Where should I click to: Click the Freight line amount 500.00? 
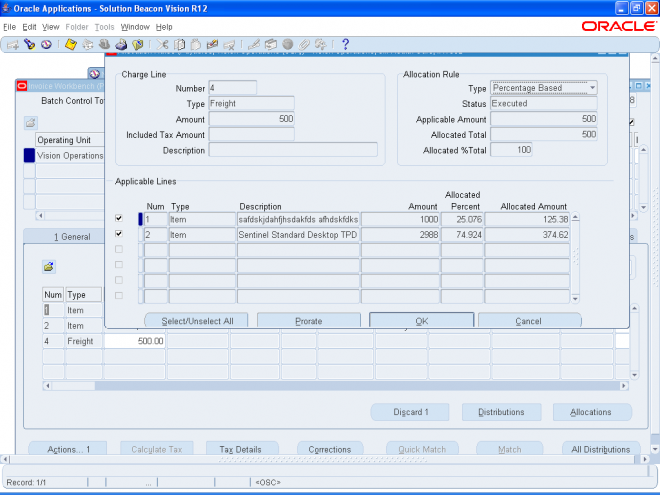click(x=134, y=341)
